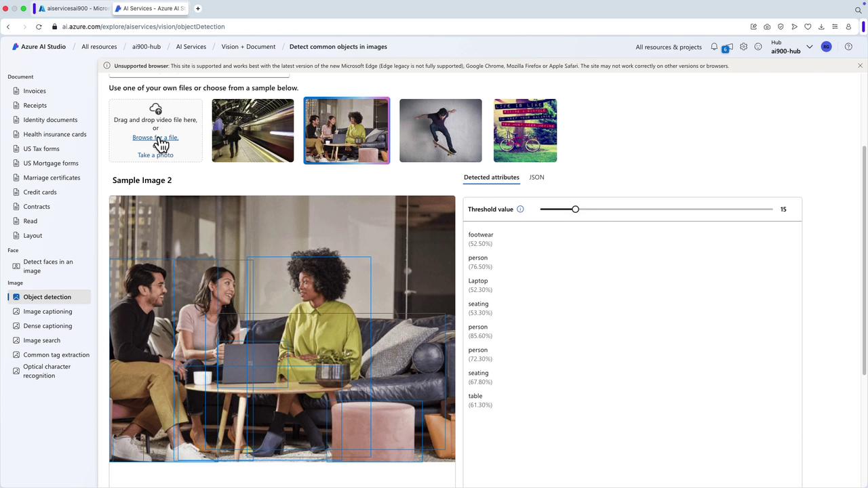Screen dimensions: 868x488
Task: Dismiss the Unsupported browser banner
Action: (860, 66)
